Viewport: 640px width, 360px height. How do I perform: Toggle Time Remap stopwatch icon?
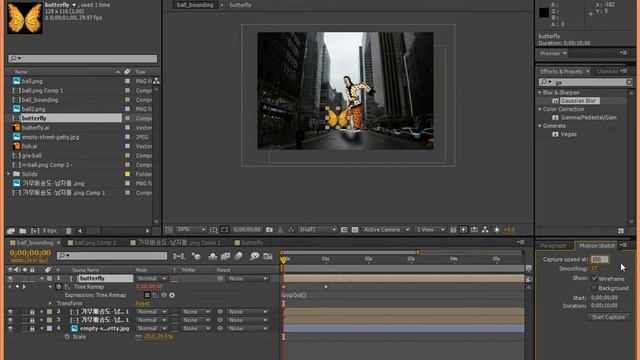point(59,287)
